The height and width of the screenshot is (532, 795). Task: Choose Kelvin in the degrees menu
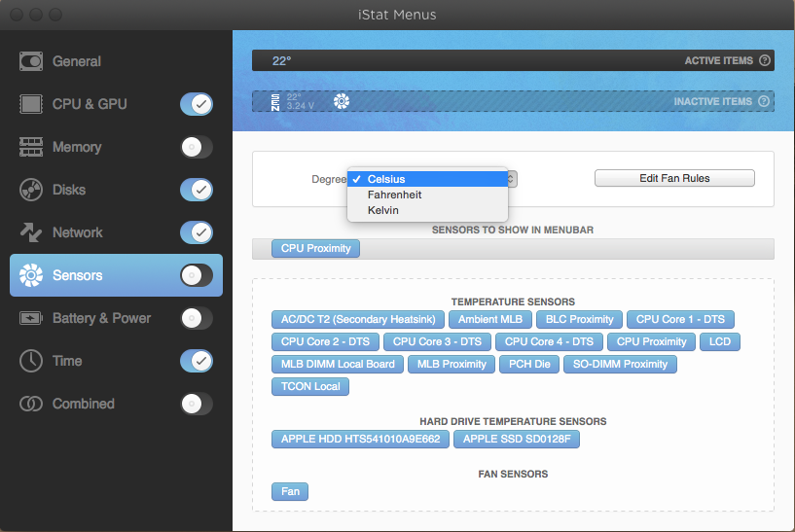tap(427, 210)
